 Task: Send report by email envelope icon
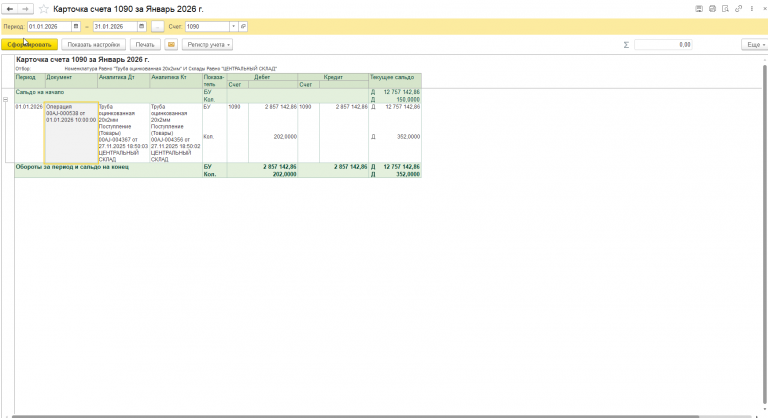click(171, 45)
